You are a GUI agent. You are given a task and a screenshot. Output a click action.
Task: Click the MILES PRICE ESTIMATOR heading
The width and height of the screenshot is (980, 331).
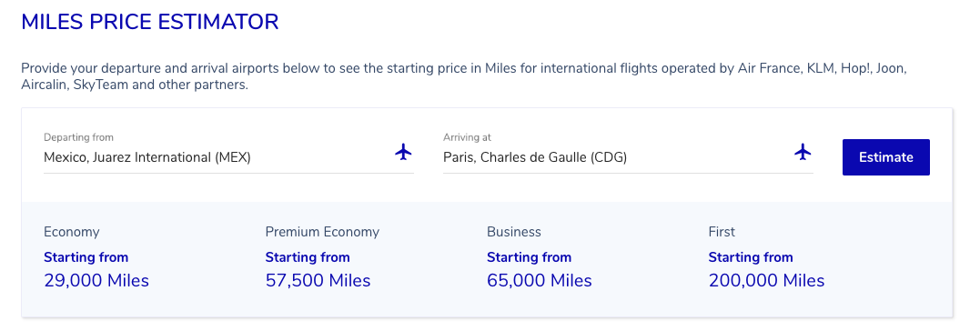[x=150, y=23]
